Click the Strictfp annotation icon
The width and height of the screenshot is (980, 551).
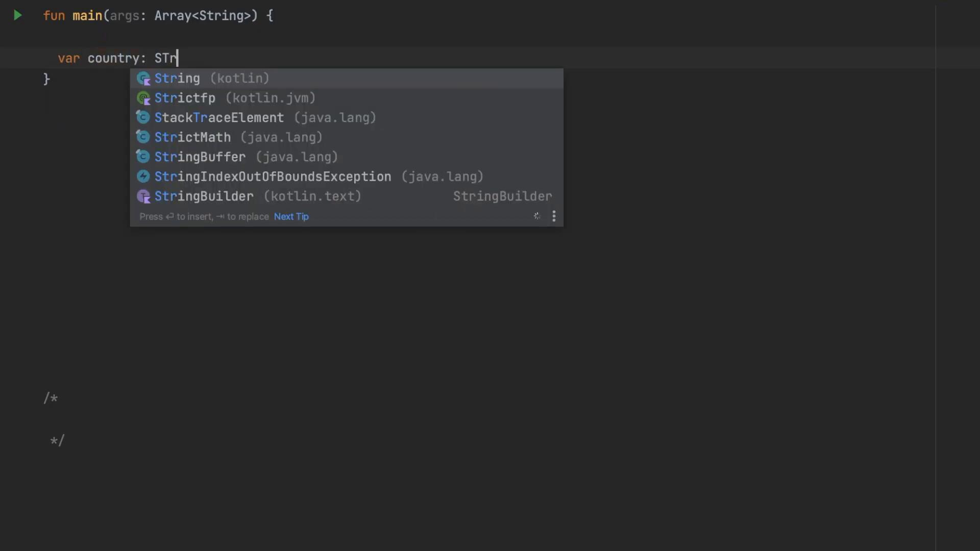143,98
